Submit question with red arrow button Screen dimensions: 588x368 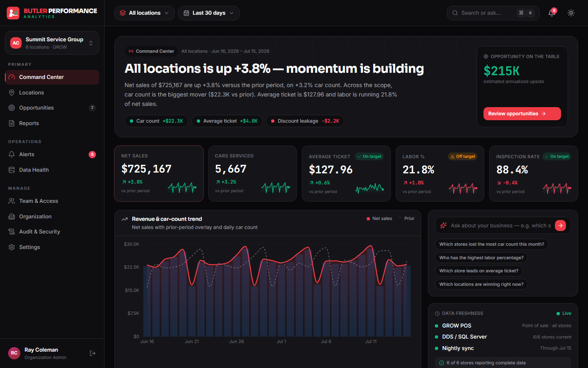pyautogui.click(x=561, y=225)
